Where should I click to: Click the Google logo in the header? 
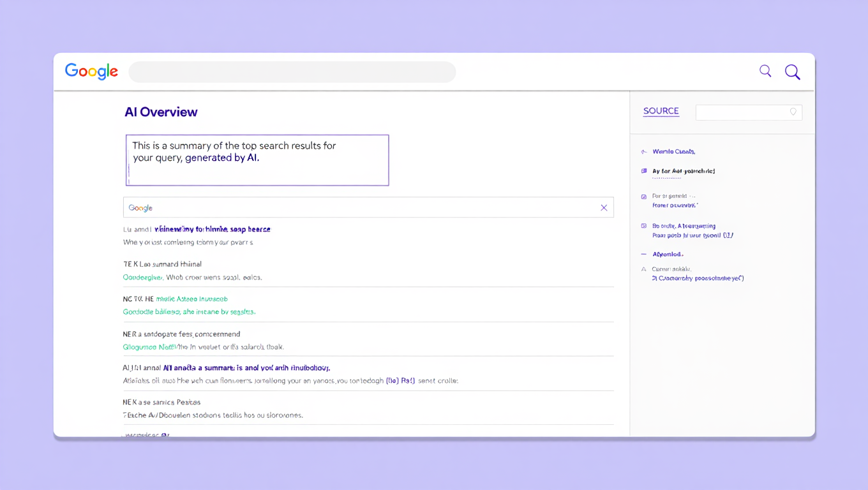(x=91, y=71)
